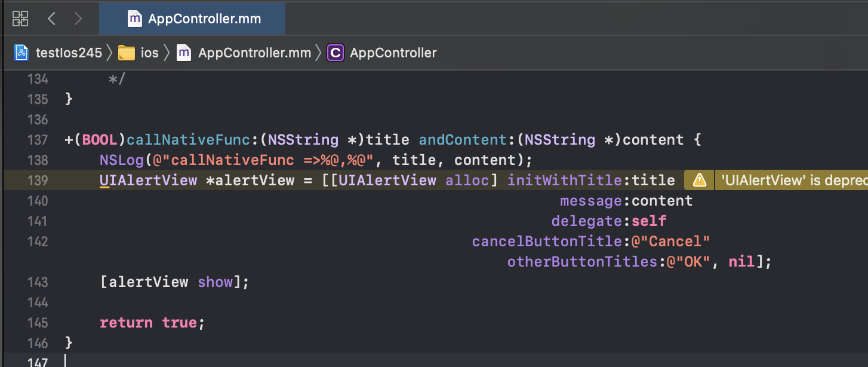Go back to previous file

(51, 19)
